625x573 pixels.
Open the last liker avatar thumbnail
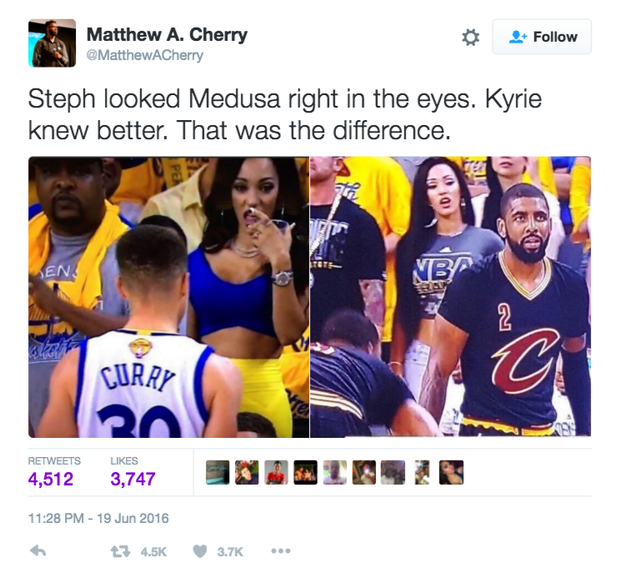tap(451, 473)
